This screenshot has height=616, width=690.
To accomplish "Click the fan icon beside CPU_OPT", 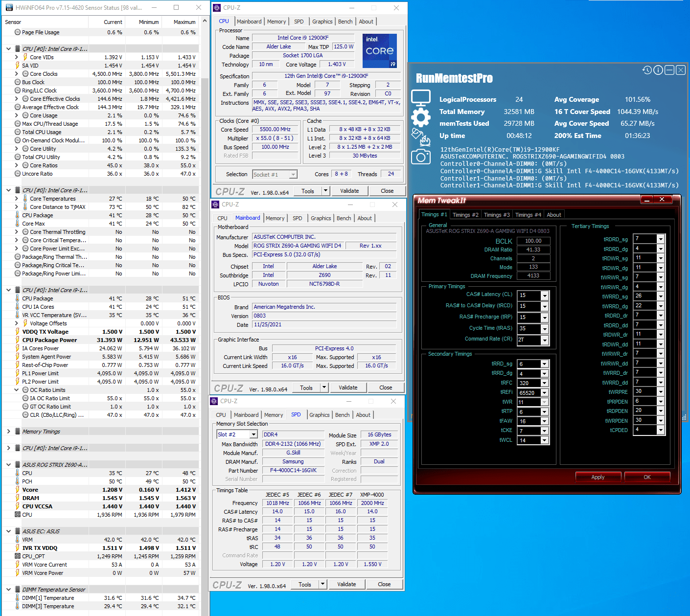I will tap(18, 556).
